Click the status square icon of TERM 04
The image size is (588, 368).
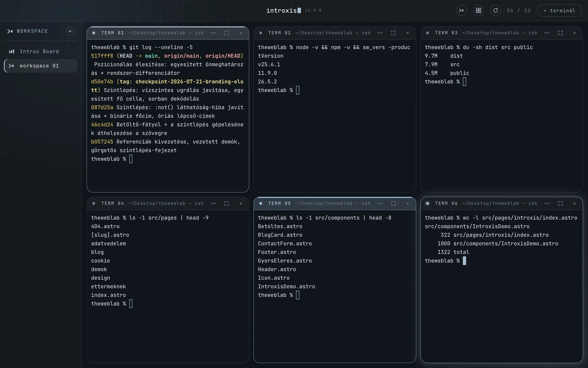pos(94,203)
